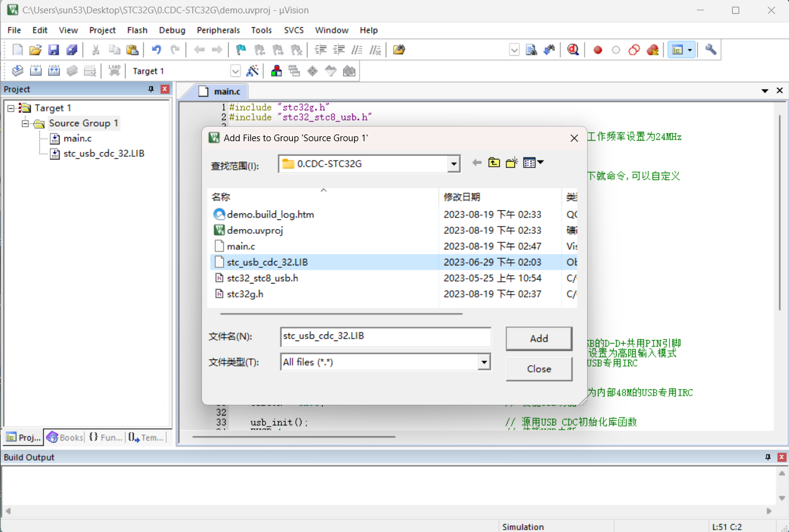Undo the last edit
The image size is (789, 532).
[156, 50]
